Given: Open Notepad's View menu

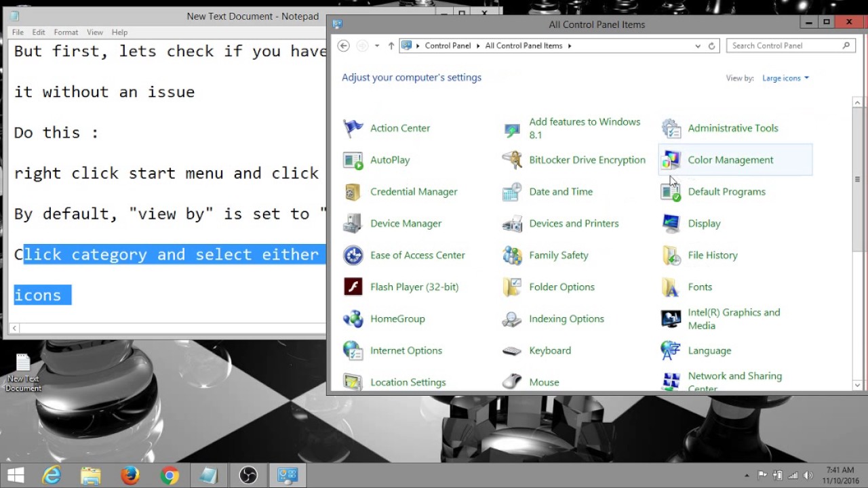Looking at the screenshot, I should click(x=95, y=32).
